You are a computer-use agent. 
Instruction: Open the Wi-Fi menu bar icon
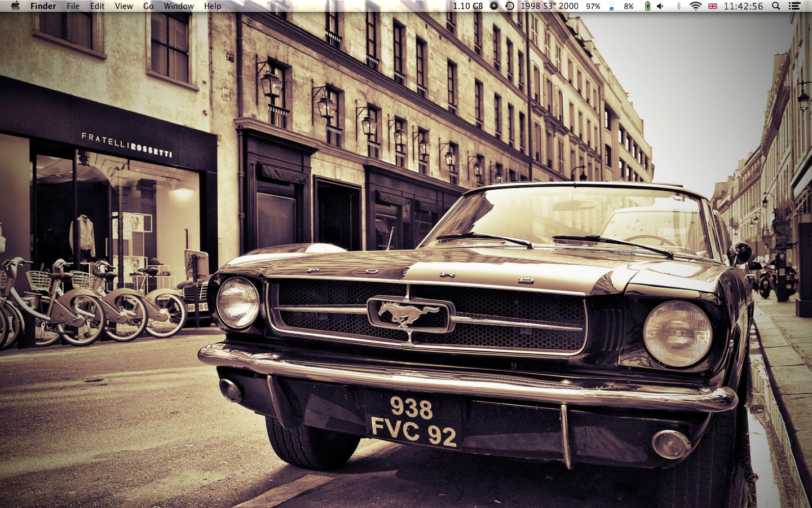pyautogui.click(x=696, y=6)
